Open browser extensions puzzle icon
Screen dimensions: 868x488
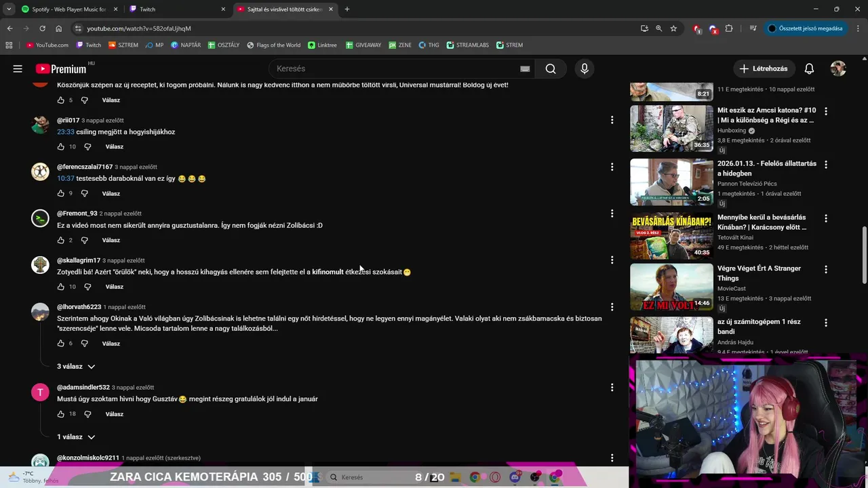729,28
